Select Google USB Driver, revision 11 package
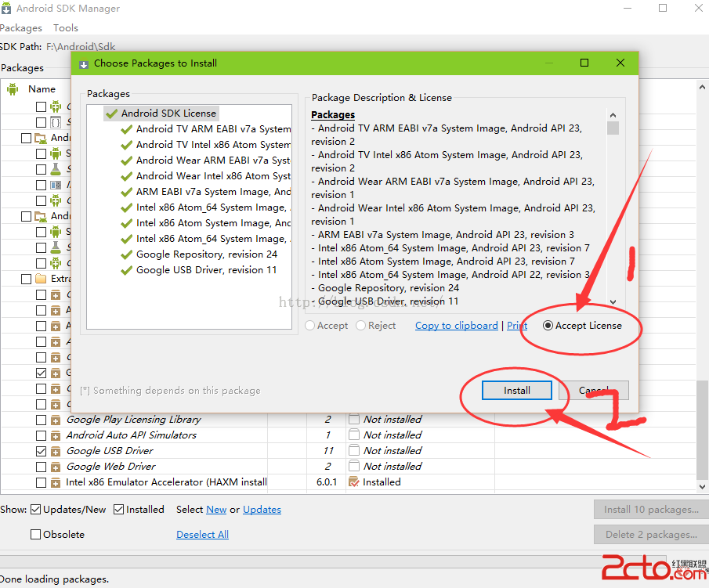 click(206, 270)
